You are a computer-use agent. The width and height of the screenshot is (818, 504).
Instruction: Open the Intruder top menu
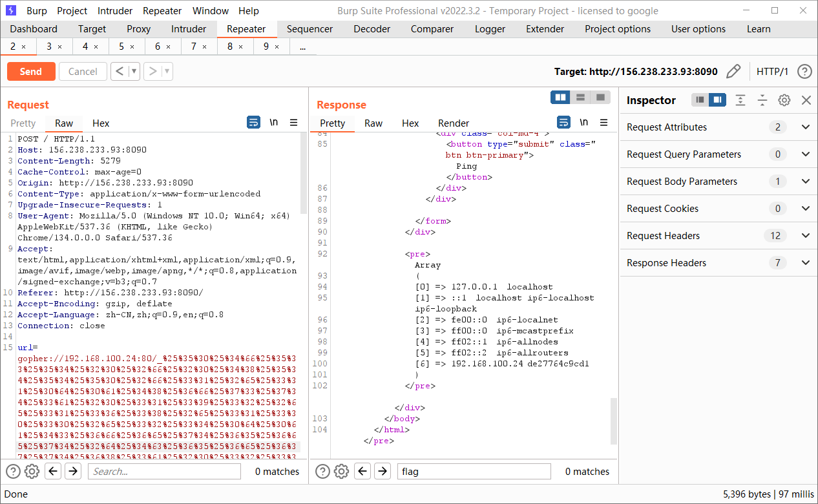(x=115, y=11)
